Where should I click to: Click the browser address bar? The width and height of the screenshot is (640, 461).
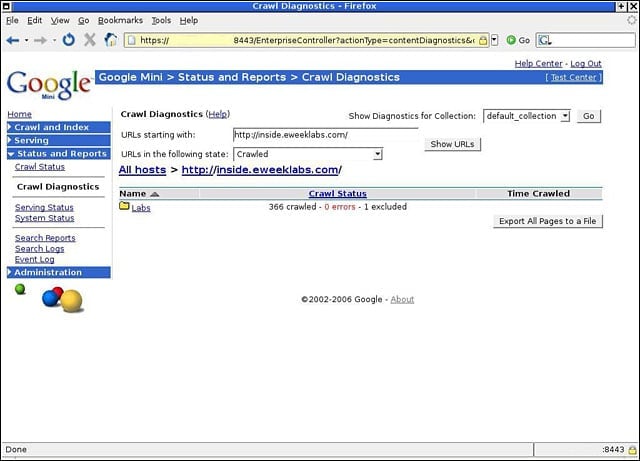point(306,40)
